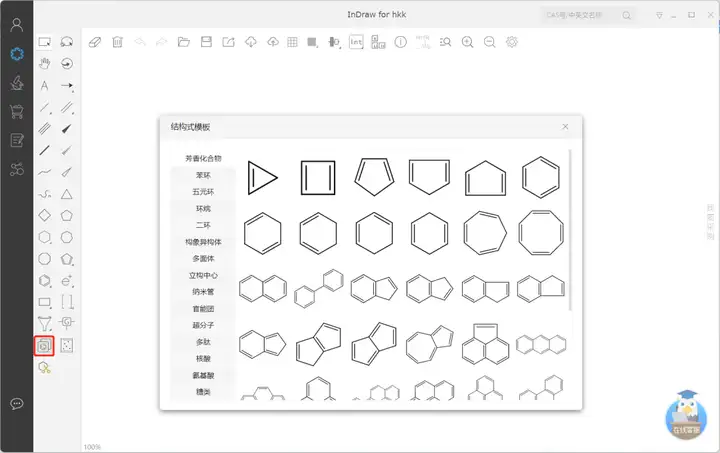This screenshot has height=453, width=720.
Task: Click the Int box toolbar icon
Action: coord(356,42)
